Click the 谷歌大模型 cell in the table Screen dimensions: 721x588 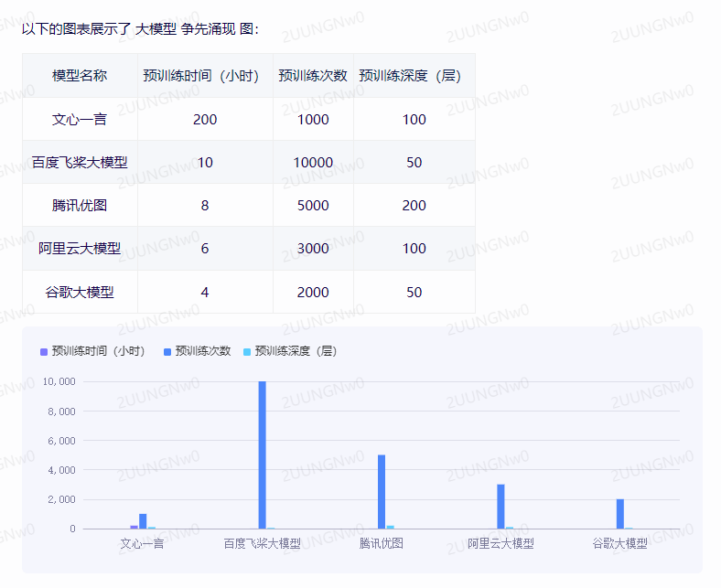(80, 293)
